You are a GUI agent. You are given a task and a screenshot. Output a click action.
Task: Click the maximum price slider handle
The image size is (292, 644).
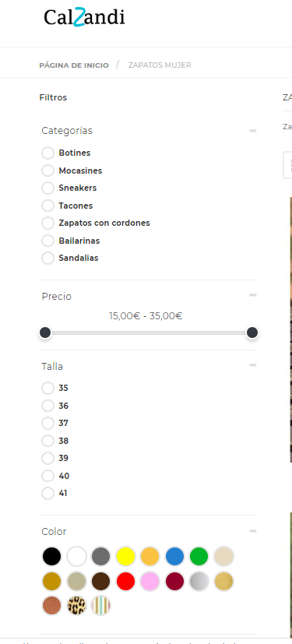tap(252, 333)
